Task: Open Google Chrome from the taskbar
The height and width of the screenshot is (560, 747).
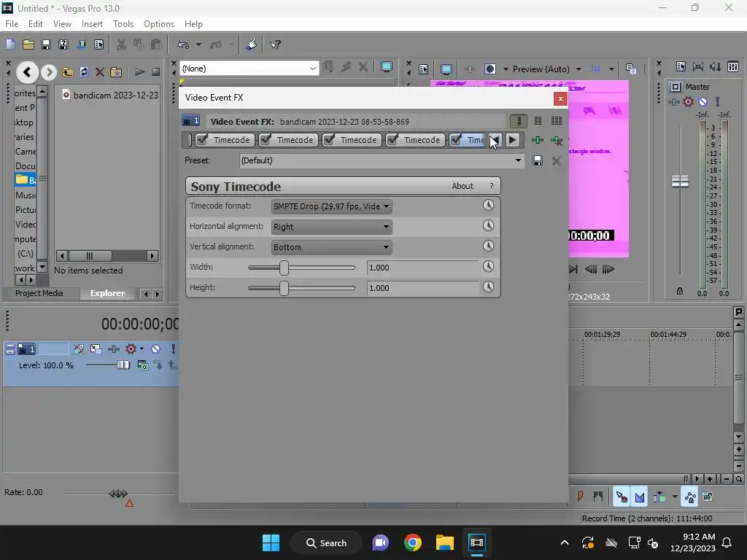Action: (x=413, y=542)
